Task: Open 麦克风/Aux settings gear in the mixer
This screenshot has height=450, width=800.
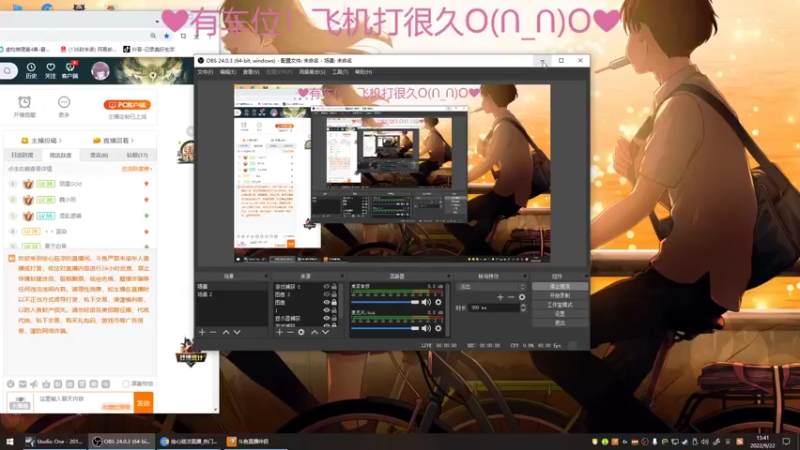Action: pos(438,328)
